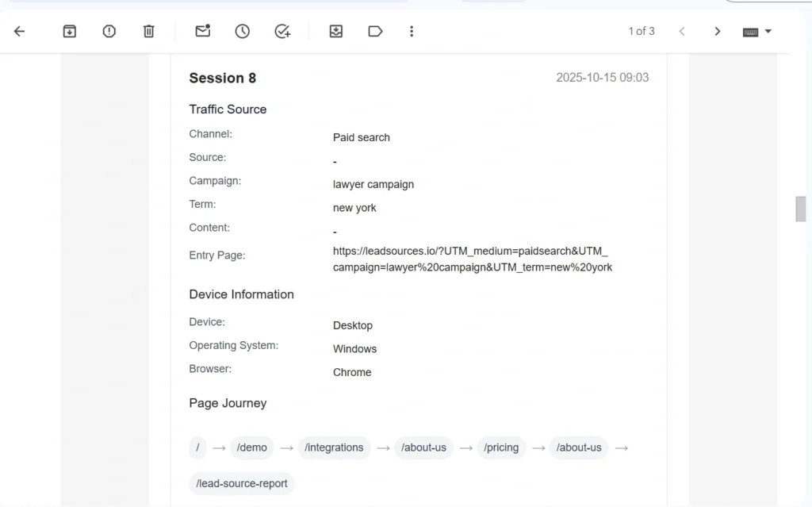This screenshot has height=507, width=812.
Task: Go to the older email
Action: (x=718, y=32)
